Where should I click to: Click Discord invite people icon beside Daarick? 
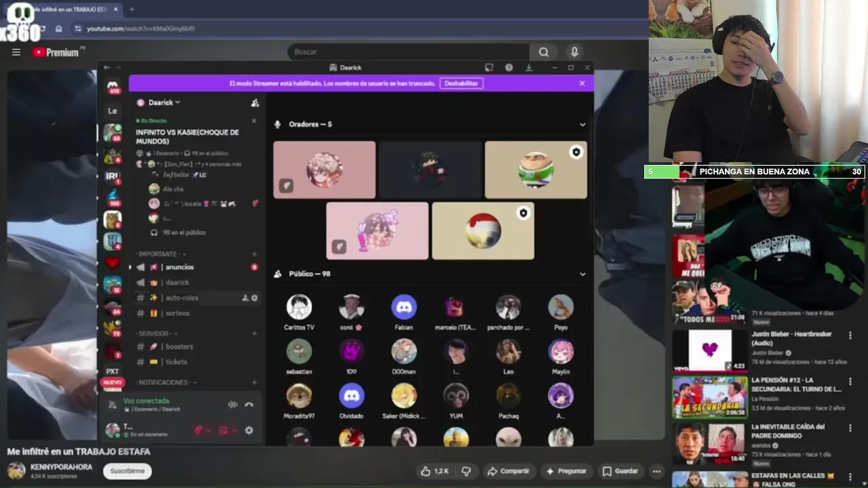coord(255,103)
